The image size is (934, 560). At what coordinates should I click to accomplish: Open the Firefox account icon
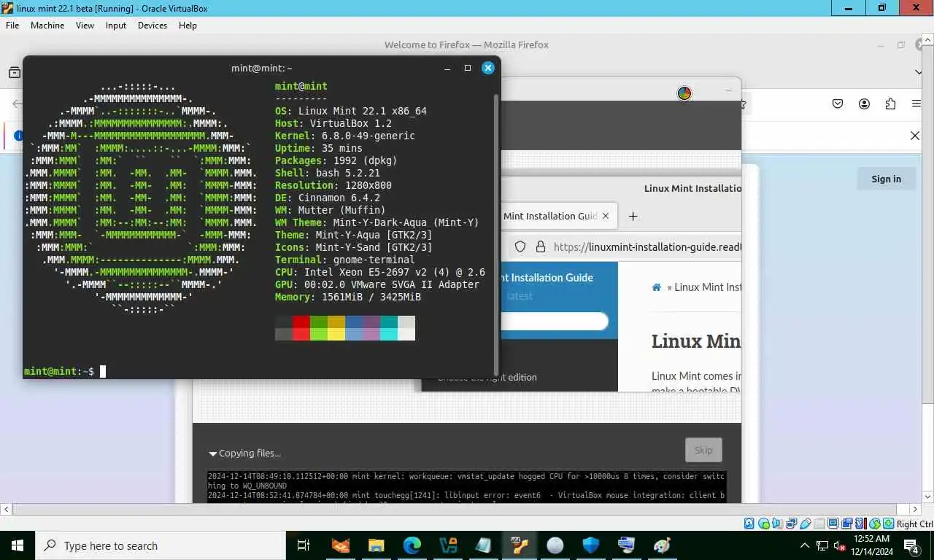click(864, 104)
